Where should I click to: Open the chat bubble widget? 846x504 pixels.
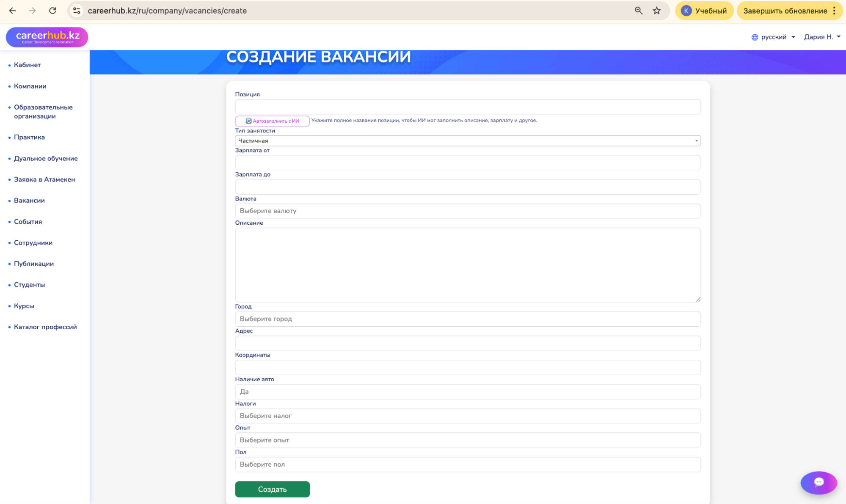[x=818, y=482]
